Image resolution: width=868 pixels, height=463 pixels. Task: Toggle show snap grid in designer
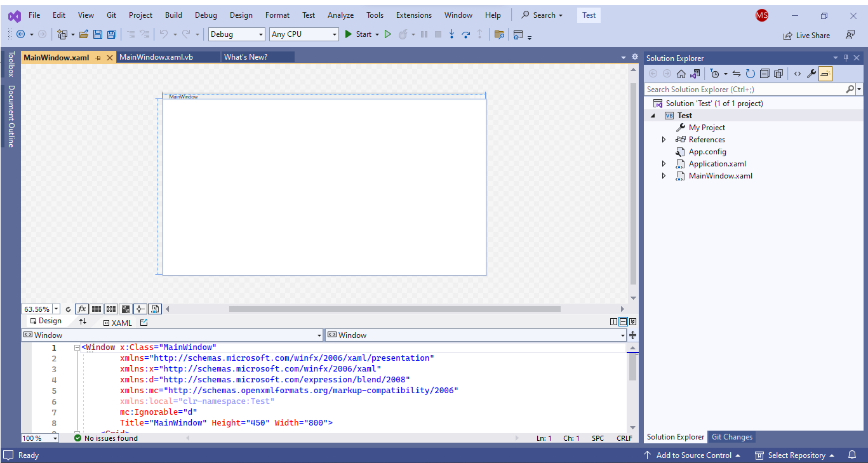97,309
